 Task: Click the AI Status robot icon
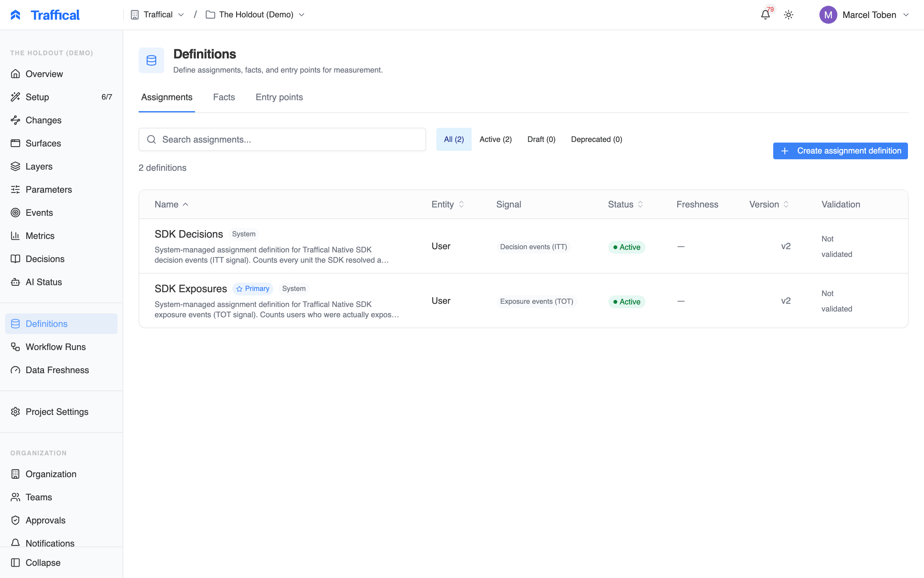(15, 282)
